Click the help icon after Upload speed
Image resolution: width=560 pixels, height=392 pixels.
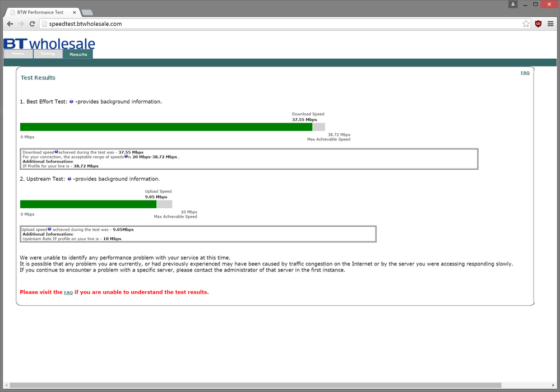click(50, 230)
